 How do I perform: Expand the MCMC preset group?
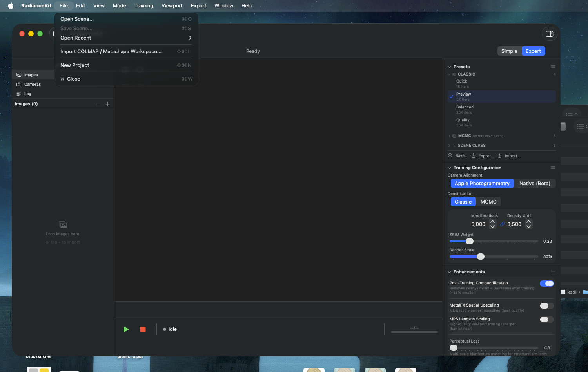coord(449,136)
